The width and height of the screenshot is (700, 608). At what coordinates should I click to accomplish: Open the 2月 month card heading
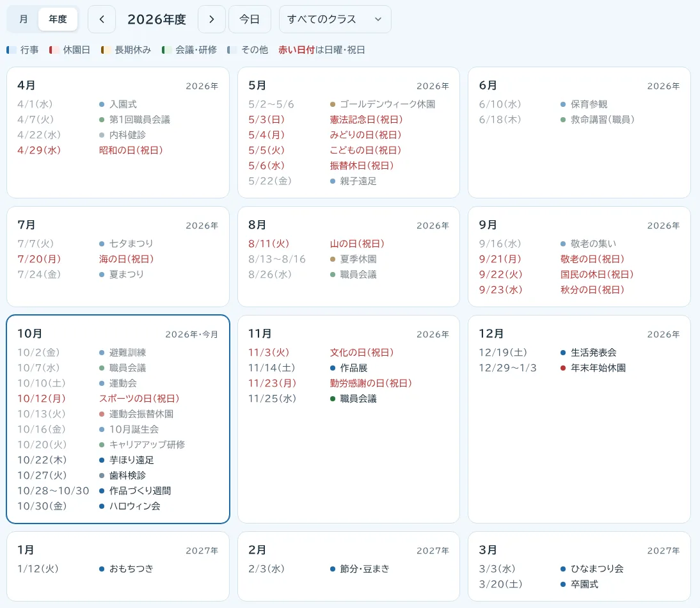(x=257, y=550)
